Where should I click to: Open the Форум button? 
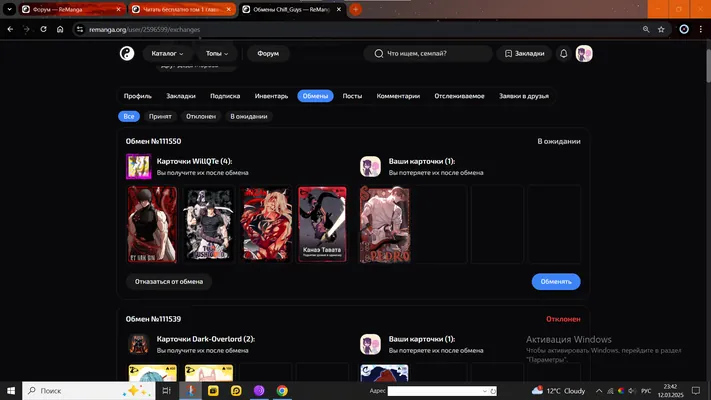click(x=268, y=54)
